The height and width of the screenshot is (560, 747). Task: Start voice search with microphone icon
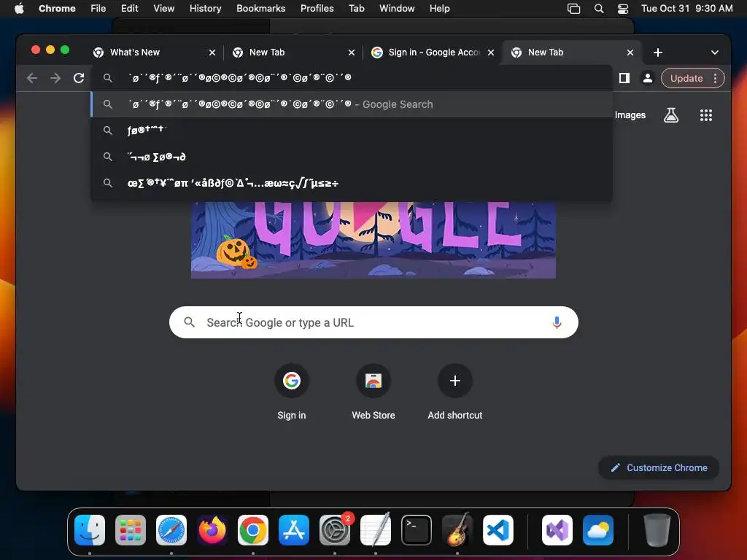click(x=557, y=322)
